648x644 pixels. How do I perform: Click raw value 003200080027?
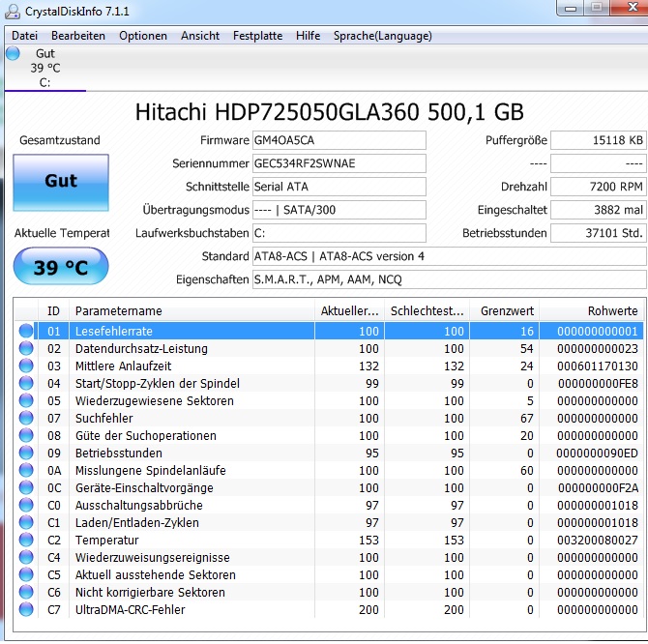coord(597,540)
